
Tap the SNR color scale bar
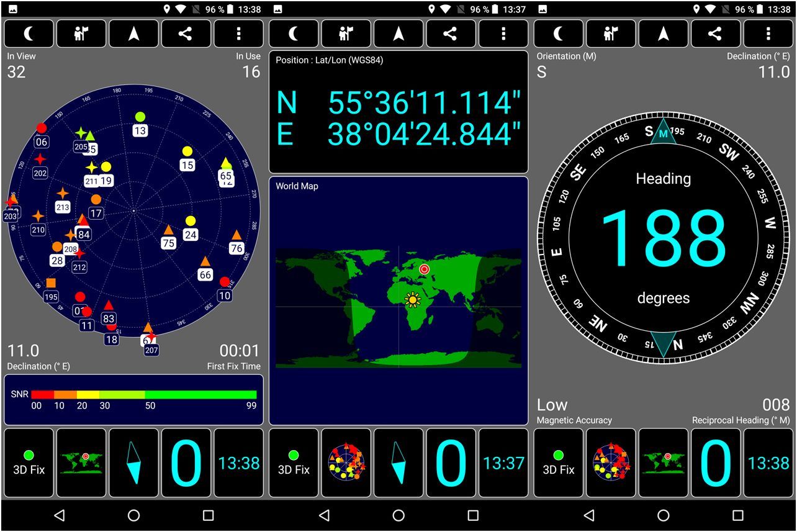[x=143, y=395]
